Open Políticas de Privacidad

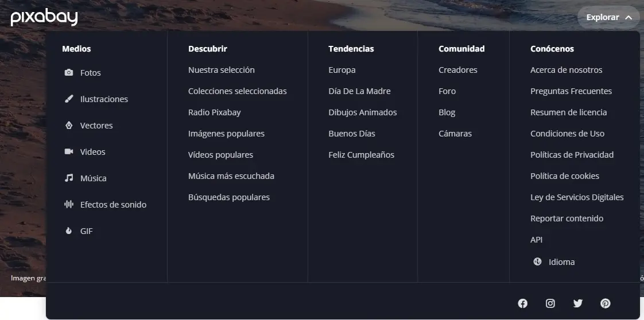click(572, 155)
